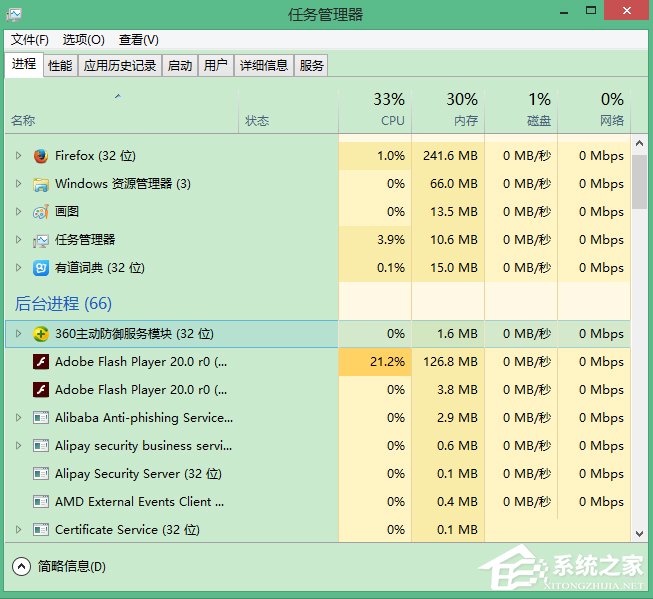Viewport: 653px width, 599px height.
Task: Expand Alibaba Anti-phishing Service entry
Action: pos(18,417)
